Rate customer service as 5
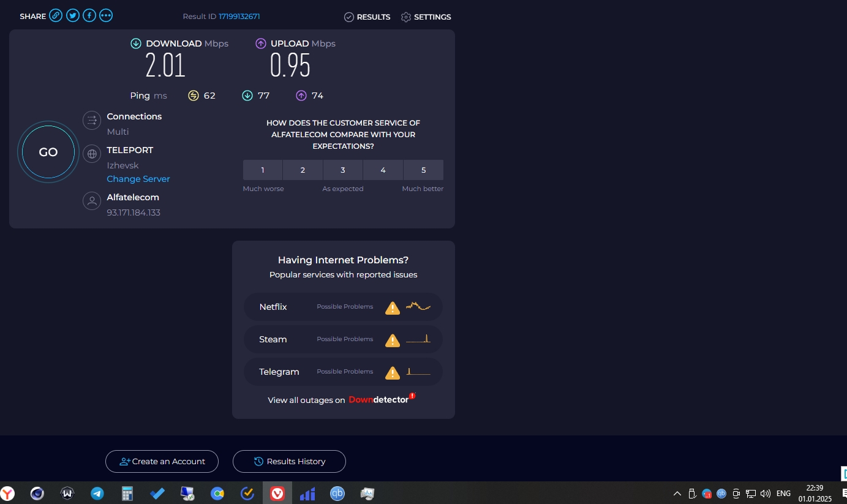The image size is (847, 504). tap(423, 170)
